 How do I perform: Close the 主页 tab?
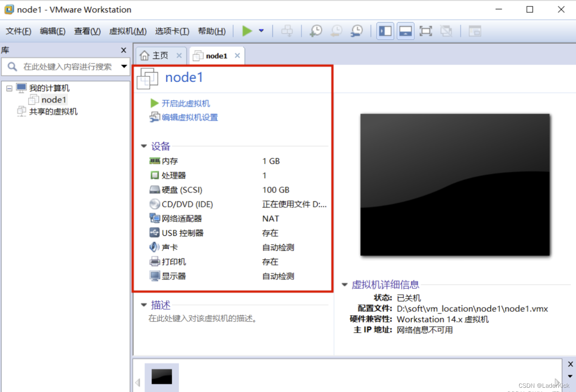click(x=179, y=56)
